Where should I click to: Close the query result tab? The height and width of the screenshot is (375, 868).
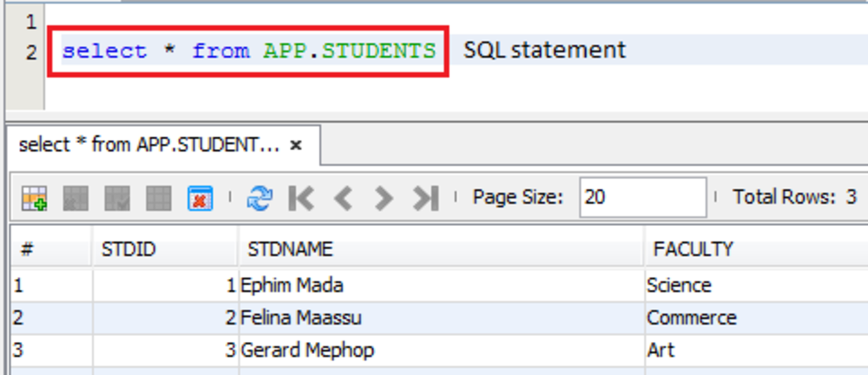point(295,146)
